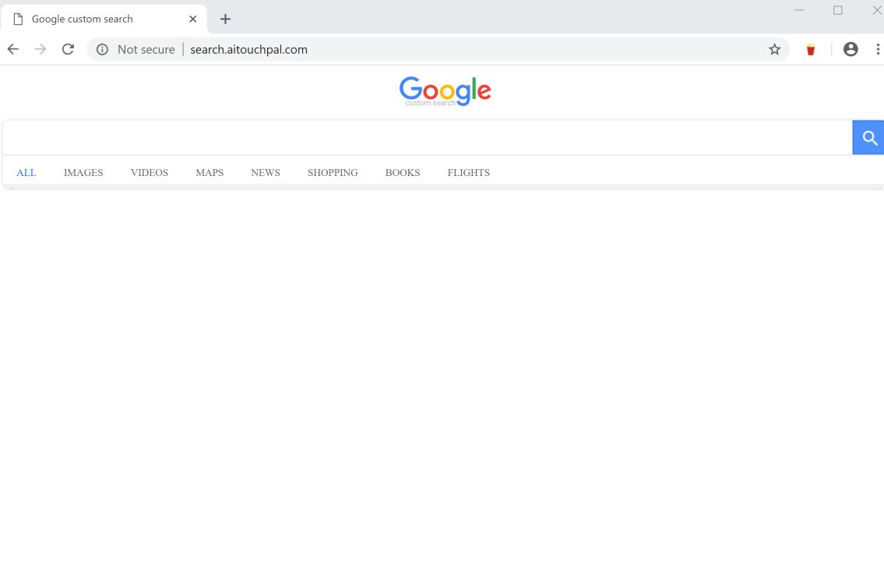The height and width of the screenshot is (588, 884).
Task: Switch to the IMAGES tab
Action: pos(83,173)
